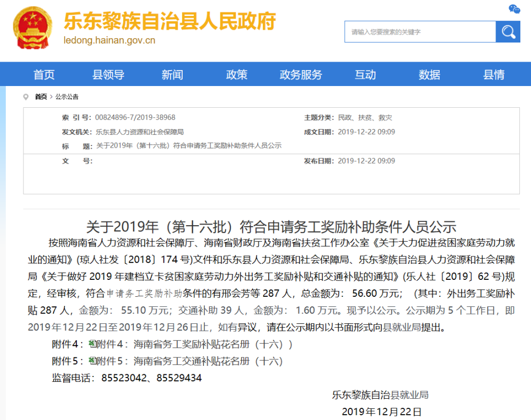Image resolution: width=531 pixels, height=420 pixels.
Task: Click the index number 00824896-7/2019-38968
Action: [x=135, y=117]
